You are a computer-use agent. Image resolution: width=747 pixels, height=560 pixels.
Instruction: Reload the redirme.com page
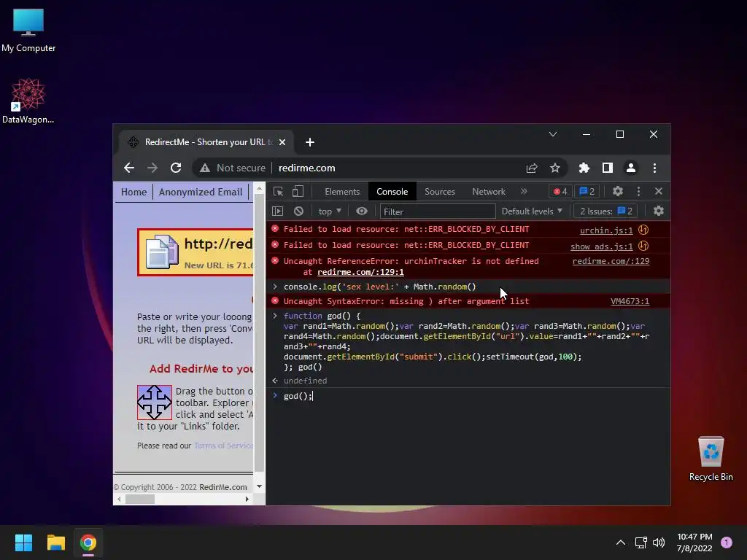[176, 168]
